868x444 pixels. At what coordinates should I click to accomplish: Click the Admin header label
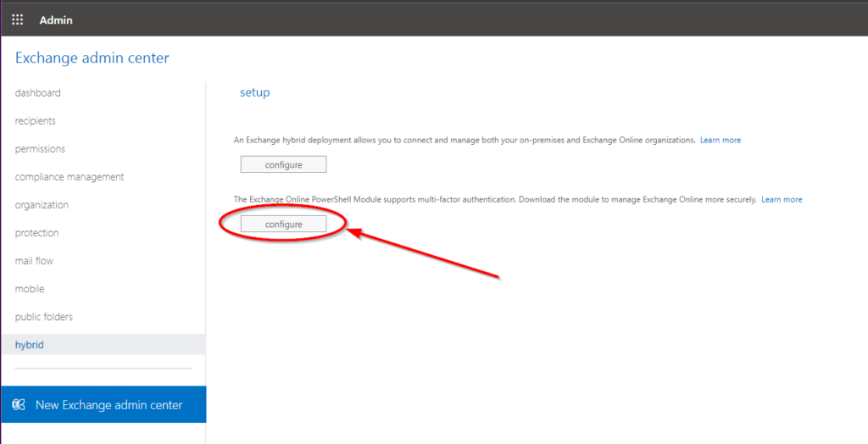click(x=56, y=20)
